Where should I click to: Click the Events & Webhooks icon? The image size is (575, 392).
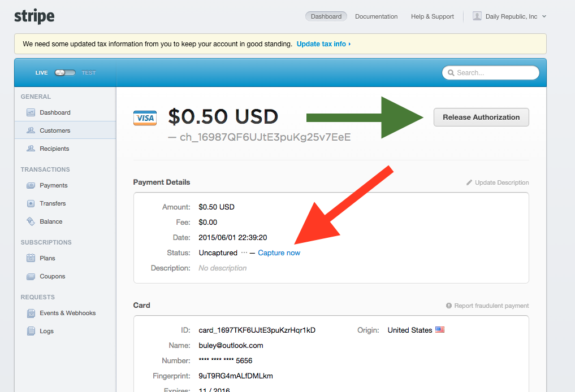coord(31,313)
